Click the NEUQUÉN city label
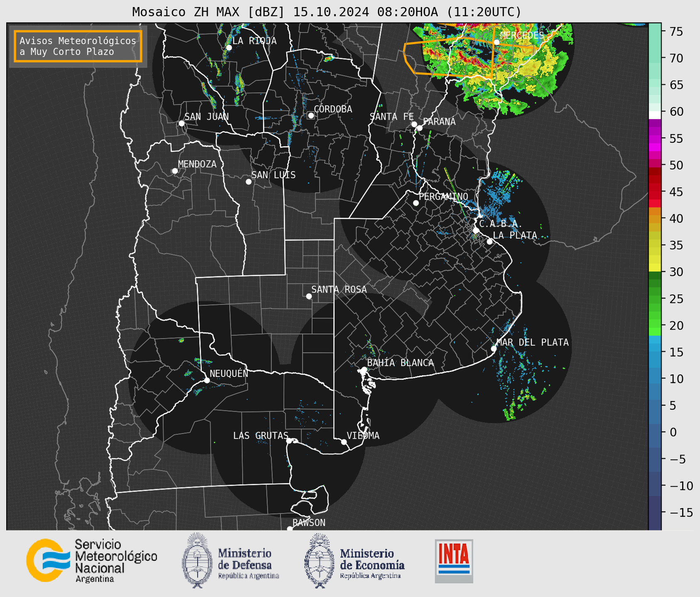The height and width of the screenshot is (597, 700). pos(229,373)
